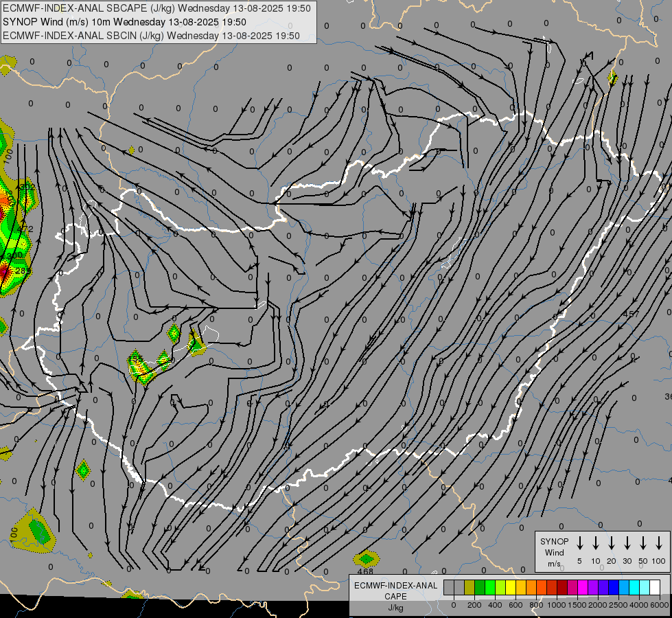The height and width of the screenshot is (618, 672).
Task: Pick the yellow swatch in the CAPE legend
Action: coord(511,587)
